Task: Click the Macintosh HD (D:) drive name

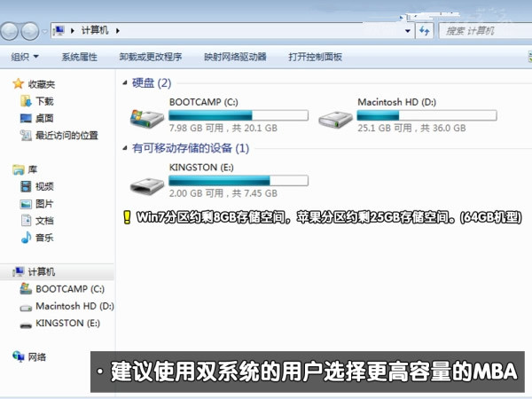Action: point(397,102)
